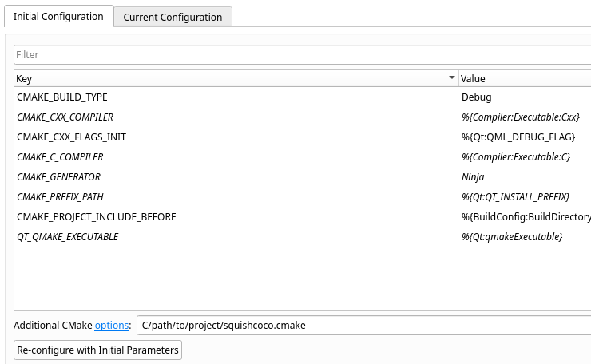This screenshot has height=364, width=591.
Task: Select the CMAKE_PREFIX_PATH key
Action: [60, 197]
